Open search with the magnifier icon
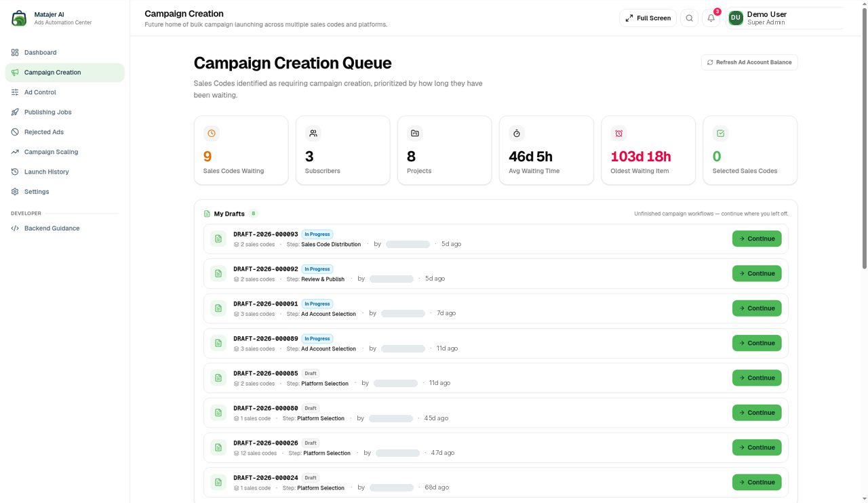 689,18
